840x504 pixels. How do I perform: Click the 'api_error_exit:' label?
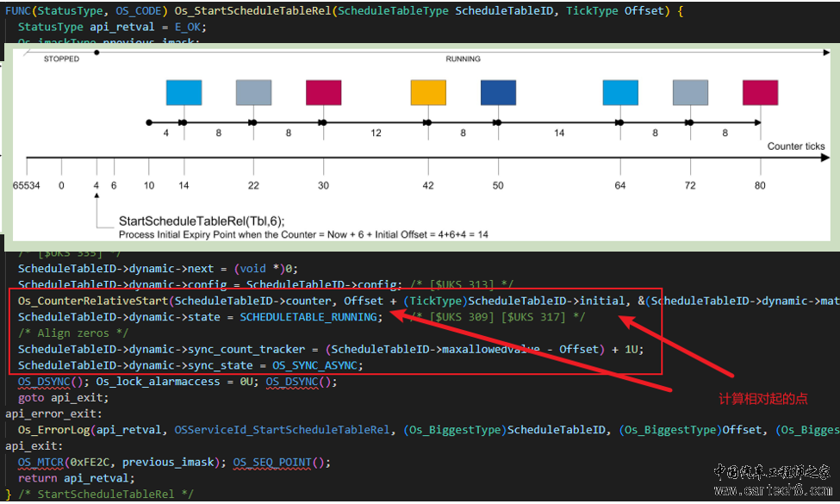(53, 414)
